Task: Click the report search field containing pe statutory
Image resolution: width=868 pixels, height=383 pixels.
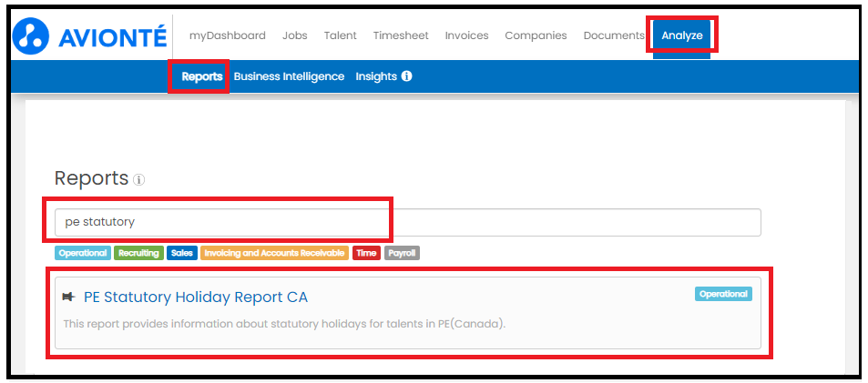Action: [407, 222]
